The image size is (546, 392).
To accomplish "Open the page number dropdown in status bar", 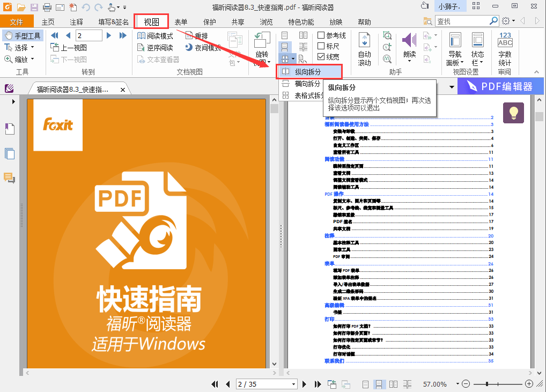I will point(293,384).
